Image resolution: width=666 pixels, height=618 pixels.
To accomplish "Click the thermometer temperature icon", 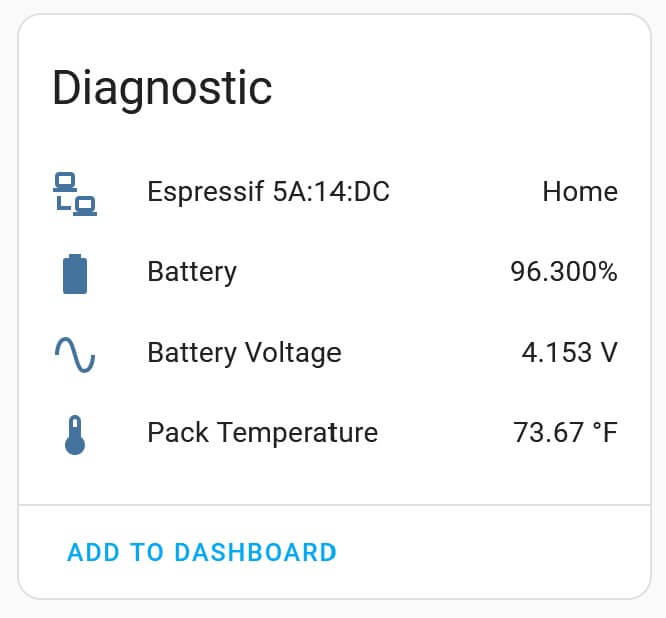I will coord(74,434).
